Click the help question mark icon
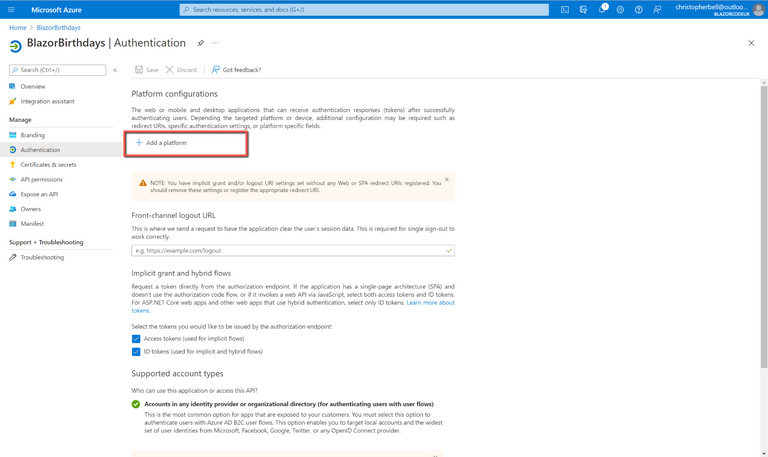Screen dimensions: 768x457 point(639,10)
